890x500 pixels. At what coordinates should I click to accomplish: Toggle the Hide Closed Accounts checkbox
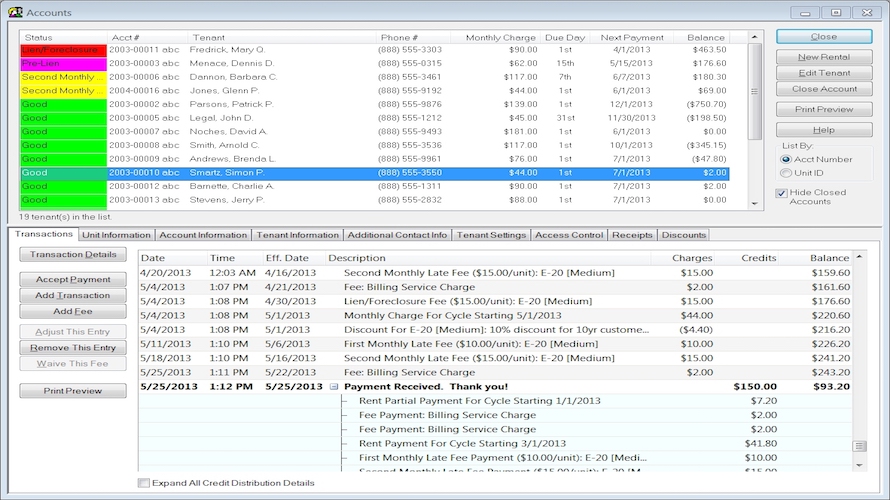782,193
